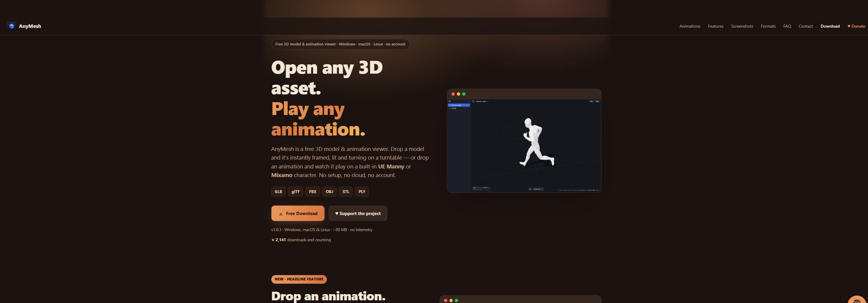This screenshot has width=868, height=303.
Task: Go to the Animations nav section
Action: click(689, 26)
